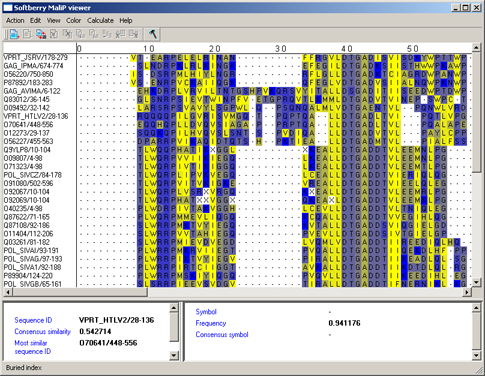Viewport: 485px width, 376px height.
Task: Click the symbol panel scroll down arrow
Action: click(476, 355)
